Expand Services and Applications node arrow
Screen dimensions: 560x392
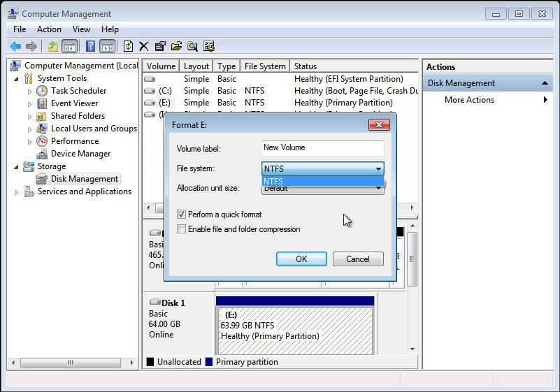click(x=16, y=192)
